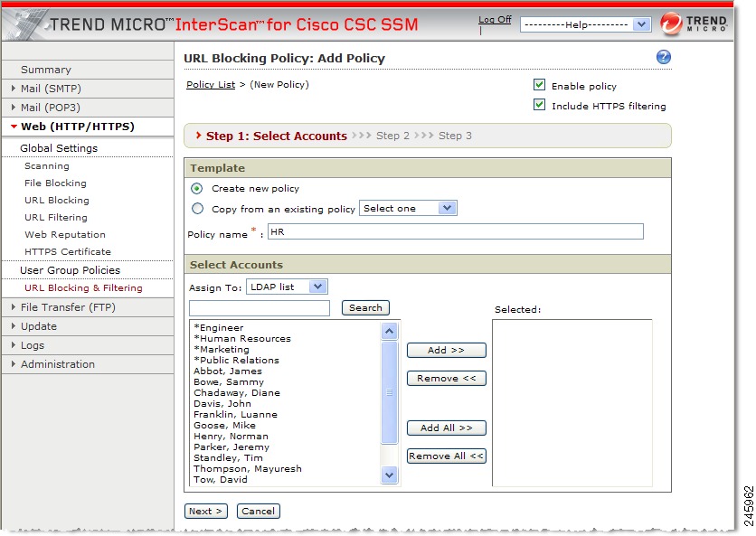Select *Marketing group in the list
Image resolution: width=756 pixels, height=536 pixels.
pos(222,350)
